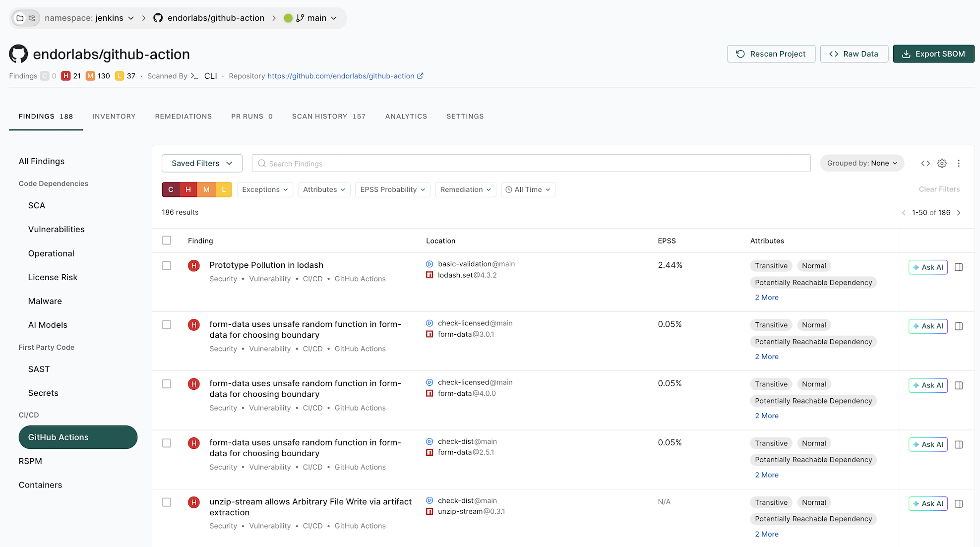
Task: Open the three-dot overflow menu above findings
Action: [x=959, y=163]
